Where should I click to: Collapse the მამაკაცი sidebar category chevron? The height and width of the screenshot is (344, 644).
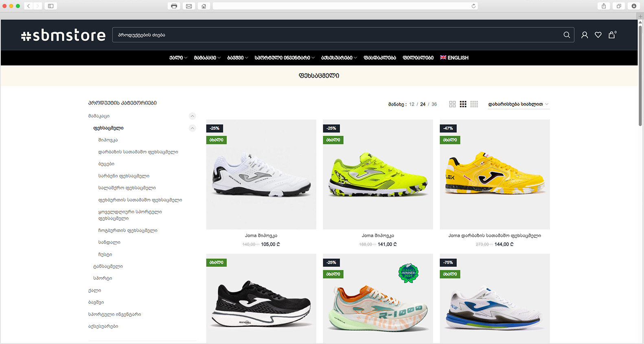[193, 116]
